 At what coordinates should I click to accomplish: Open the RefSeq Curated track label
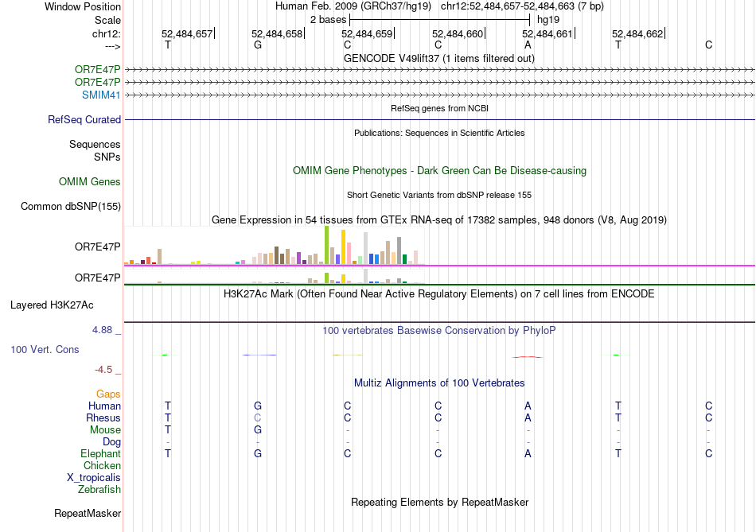pyautogui.click(x=84, y=119)
